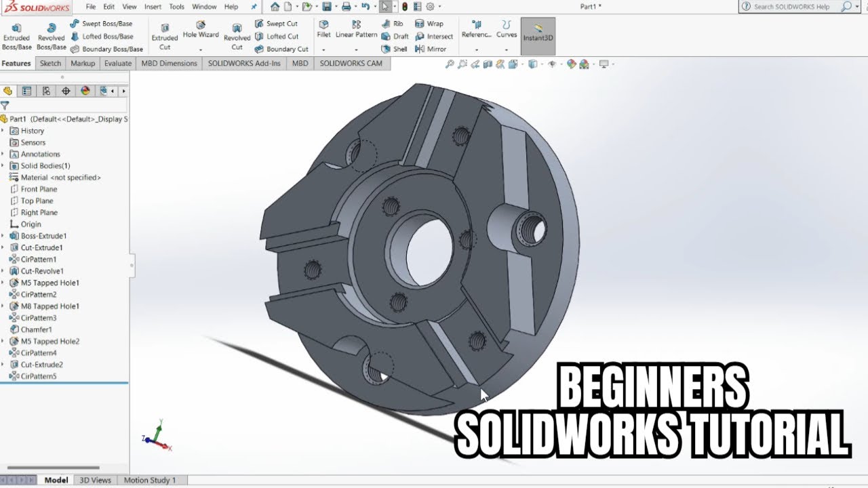
Task: Open the Reference Geometry dropdown arrow
Action: point(477,49)
